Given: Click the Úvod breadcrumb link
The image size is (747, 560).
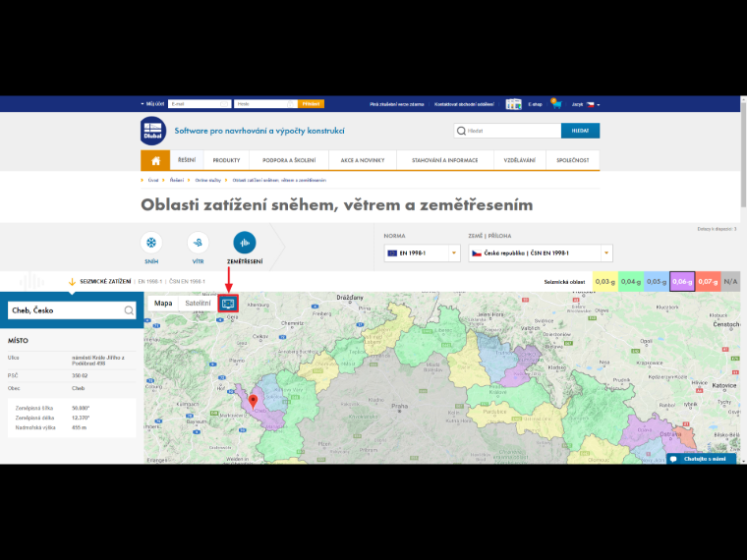Looking at the screenshot, I should (x=153, y=180).
